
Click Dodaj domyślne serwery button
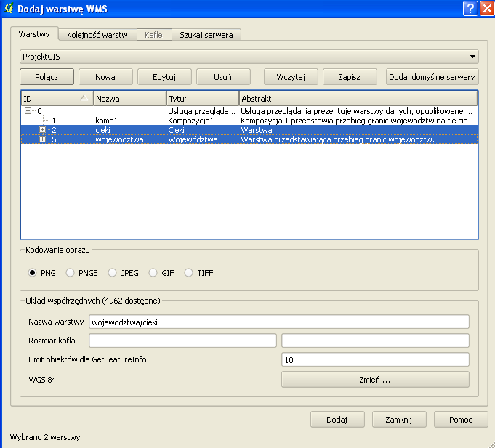[432, 77]
